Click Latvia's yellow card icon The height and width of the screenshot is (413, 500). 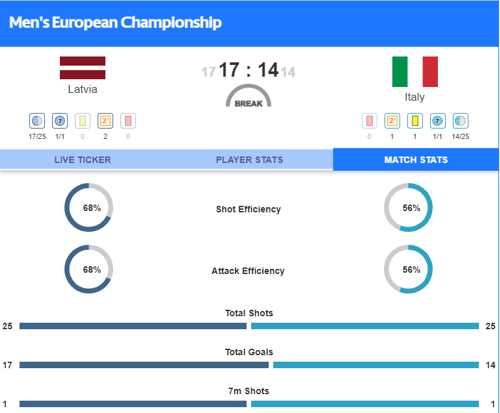(x=83, y=121)
